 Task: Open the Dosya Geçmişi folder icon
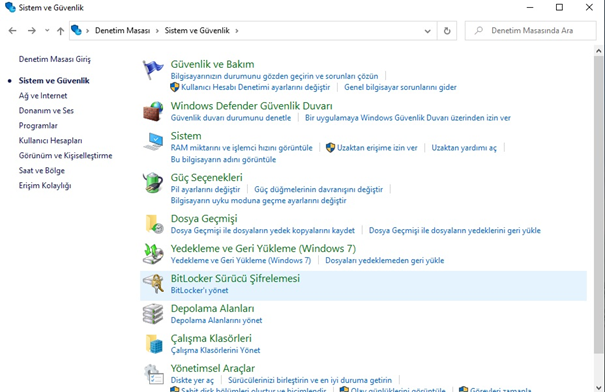[154, 224]
